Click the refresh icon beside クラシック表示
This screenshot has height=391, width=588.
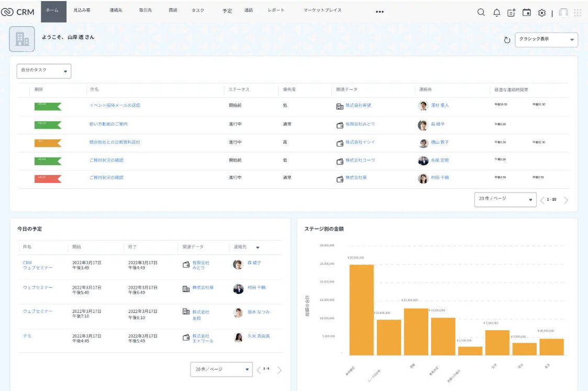tap(507, 40)
